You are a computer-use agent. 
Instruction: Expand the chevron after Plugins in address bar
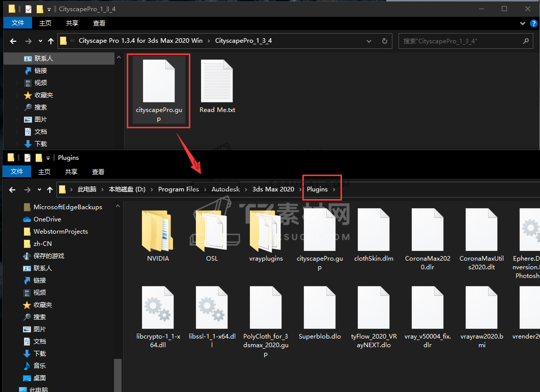pos(334,189)
